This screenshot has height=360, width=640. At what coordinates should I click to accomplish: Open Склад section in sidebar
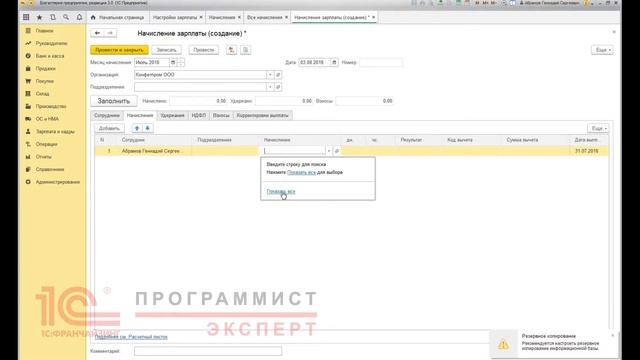click(42, 94)
